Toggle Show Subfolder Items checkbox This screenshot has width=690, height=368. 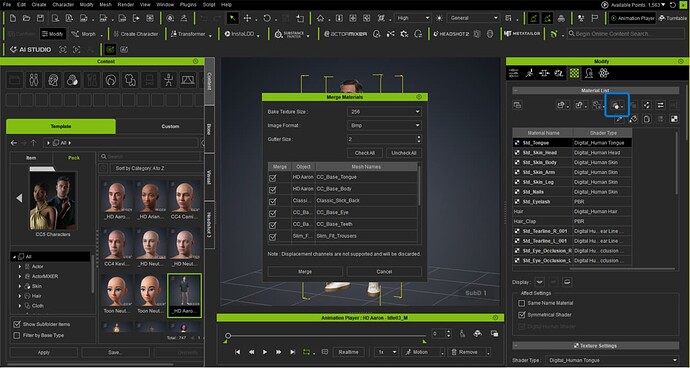tap(17, 324)
